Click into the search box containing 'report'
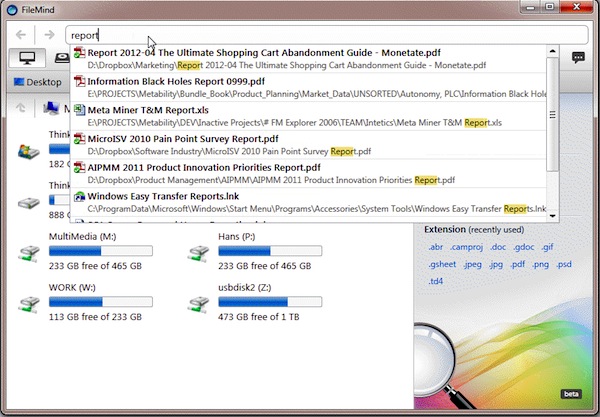Viewport: 600px width, 417px height. (x=327, y=35)
